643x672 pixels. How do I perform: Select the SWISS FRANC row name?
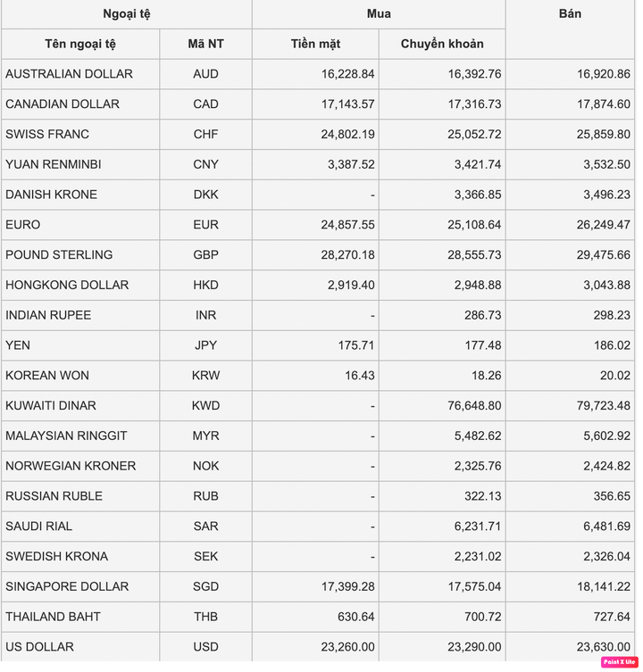click(x=47, y=135)
